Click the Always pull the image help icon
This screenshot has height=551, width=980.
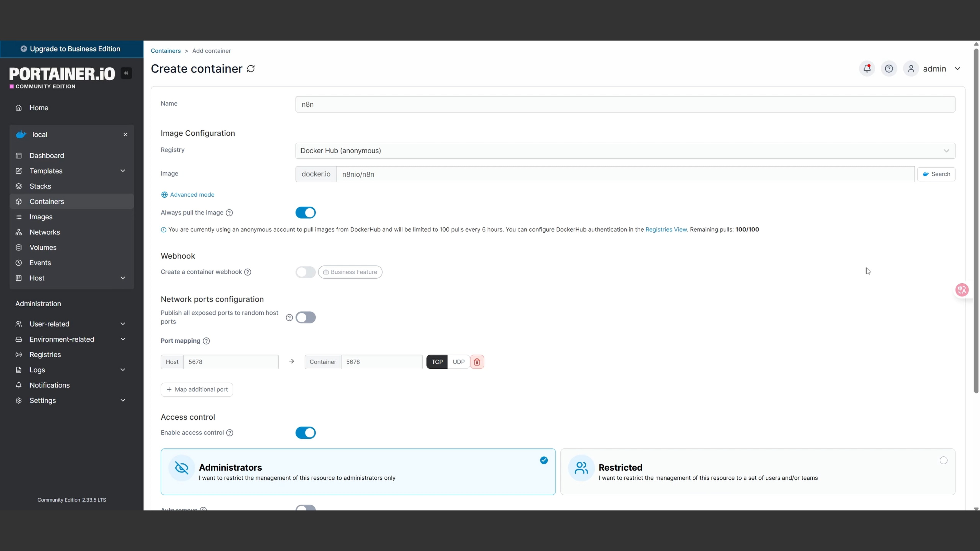229,212
